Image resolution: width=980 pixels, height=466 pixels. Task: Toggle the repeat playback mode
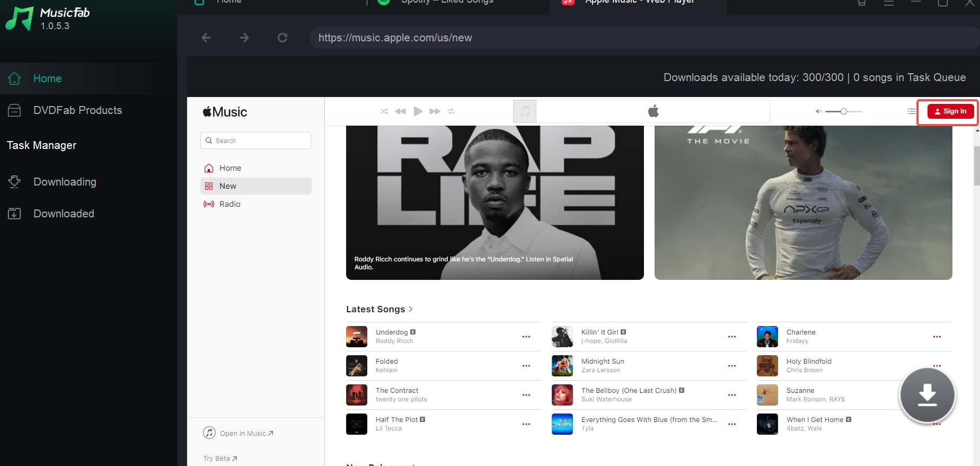tap(451, 111)
